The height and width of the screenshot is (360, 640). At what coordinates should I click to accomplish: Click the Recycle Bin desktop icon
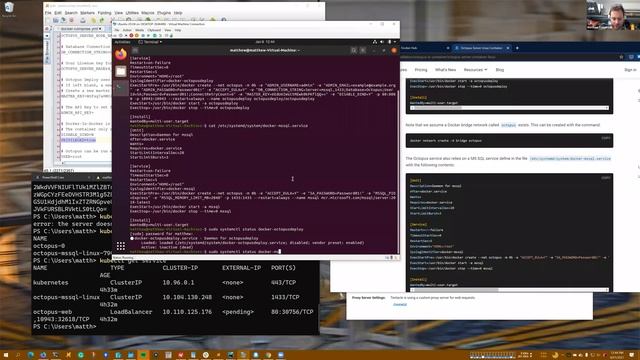tap(9, 9)
